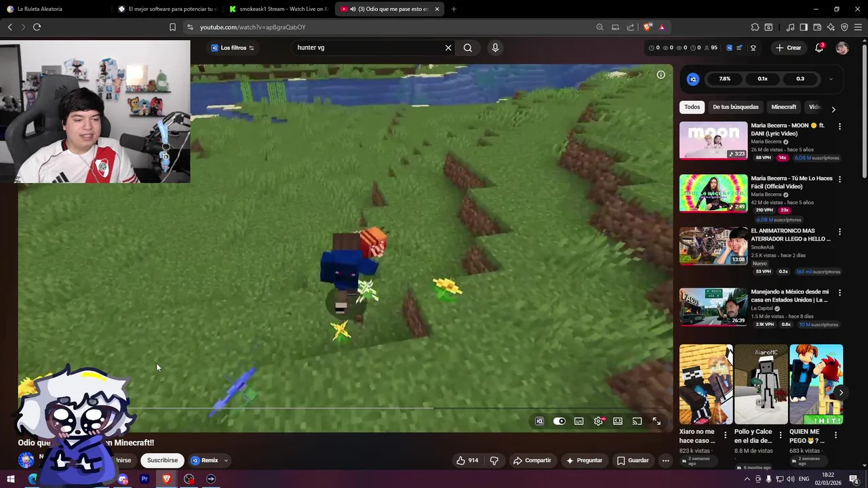868x488 pixels.
Task: Close the active YouTube tab
Action: click(437, 9)
